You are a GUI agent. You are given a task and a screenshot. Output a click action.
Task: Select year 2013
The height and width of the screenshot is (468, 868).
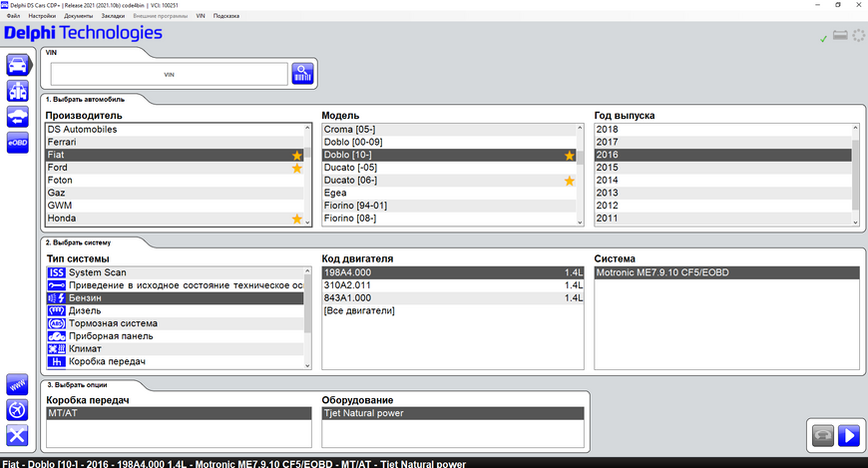pos(723,194)
